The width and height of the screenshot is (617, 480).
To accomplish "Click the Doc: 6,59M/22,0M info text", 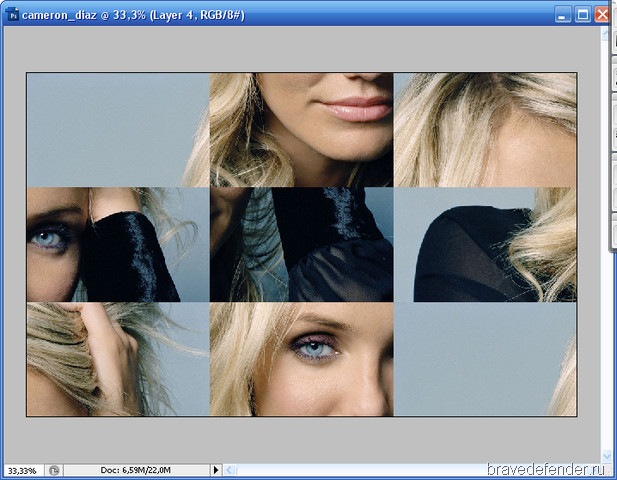I will pyautogui.click(x=136, y=470).
